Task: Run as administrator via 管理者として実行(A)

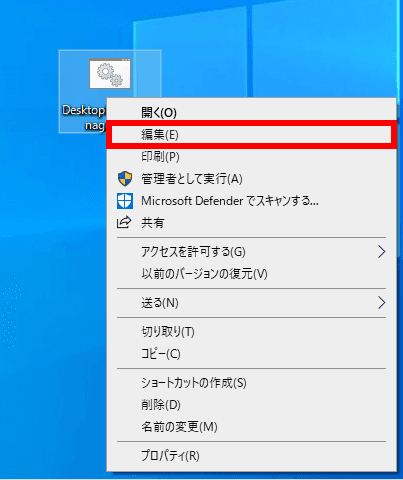Action: click(x=251, y=179)
